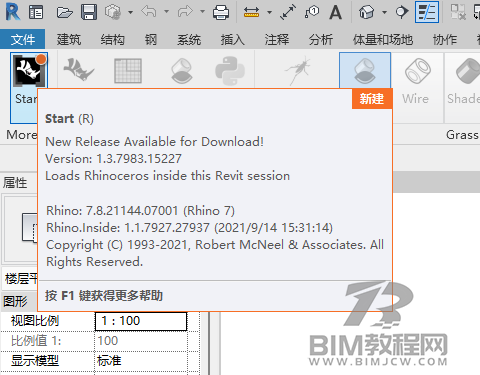
Task: Select the Tag by Category tool
Action: pyautogui.click(x=312, y=12)
